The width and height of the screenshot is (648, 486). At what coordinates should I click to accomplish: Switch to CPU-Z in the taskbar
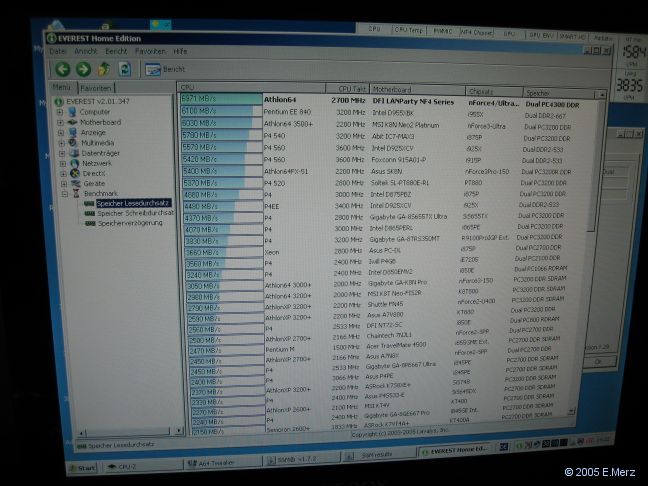(141, 466)
